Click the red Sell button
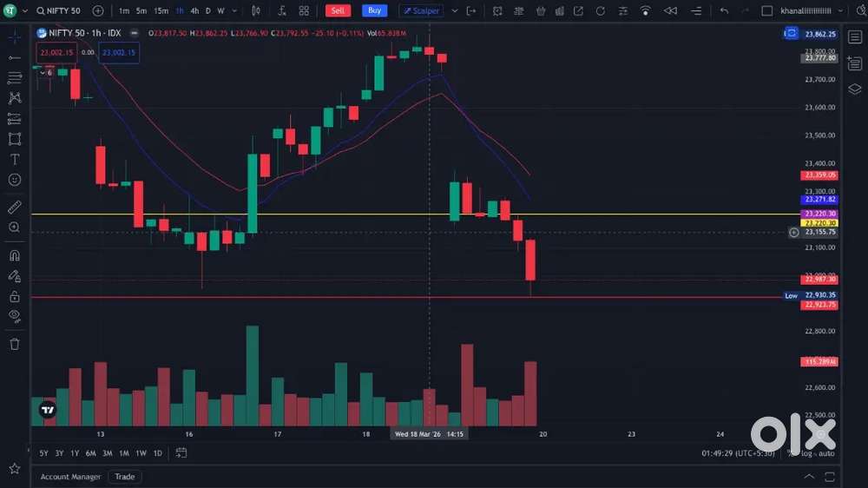The image size is (868, 488). tap(338, 10)
